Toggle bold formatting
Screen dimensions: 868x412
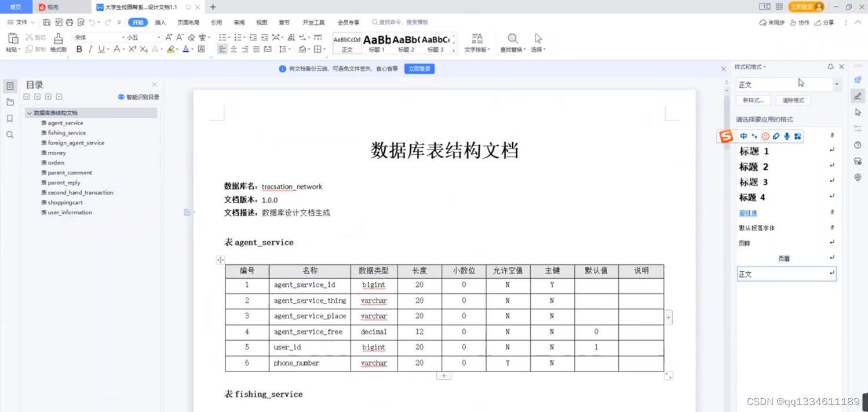(79, 49)
